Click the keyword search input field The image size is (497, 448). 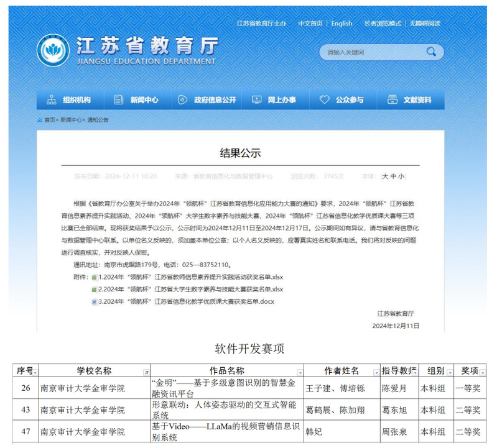click(x=373, y=52)
